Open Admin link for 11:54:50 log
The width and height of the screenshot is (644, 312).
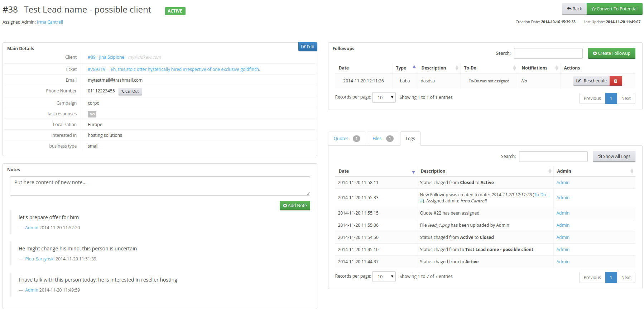(x=563, y=237)
